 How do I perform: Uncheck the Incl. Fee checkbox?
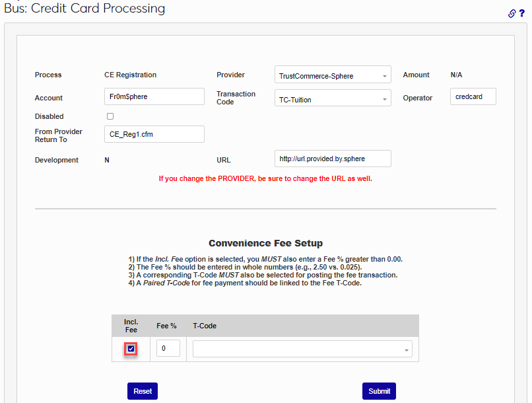point(131,349)
